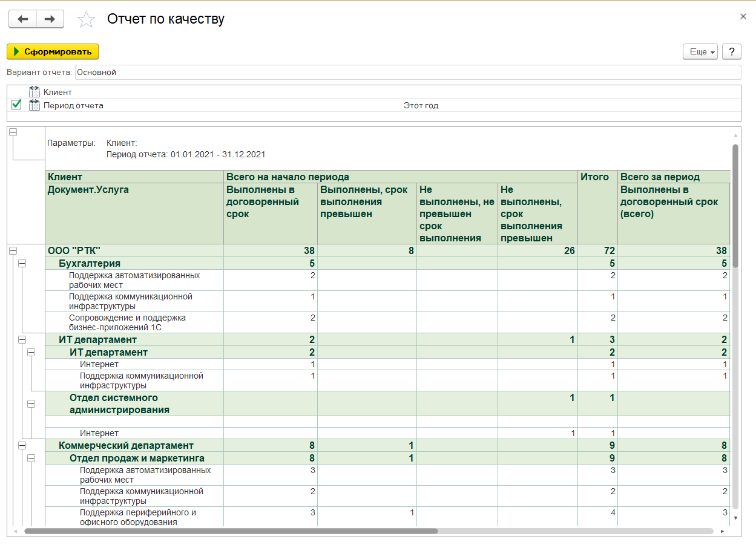Click the Выполнены, срок выполнения превышен header
756x545 pixels.
(x=367, y=214)
